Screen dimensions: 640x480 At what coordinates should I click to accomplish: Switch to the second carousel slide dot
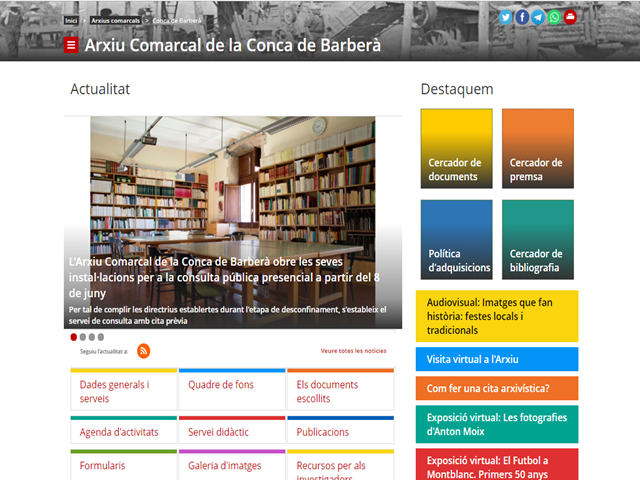(x=83, y=337)
